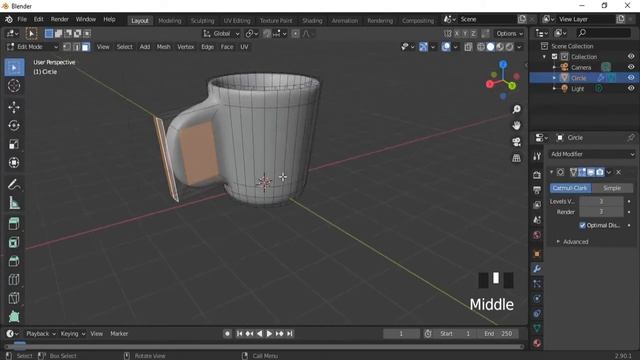Switch to Sculpting workspace tab
This screenshot has width=640, height=360.
pyautogui.click(x=202, y=20)
